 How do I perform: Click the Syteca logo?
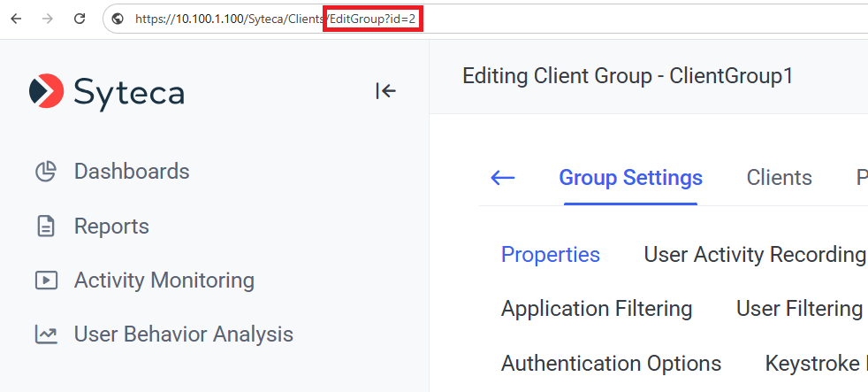coord(107,91)
